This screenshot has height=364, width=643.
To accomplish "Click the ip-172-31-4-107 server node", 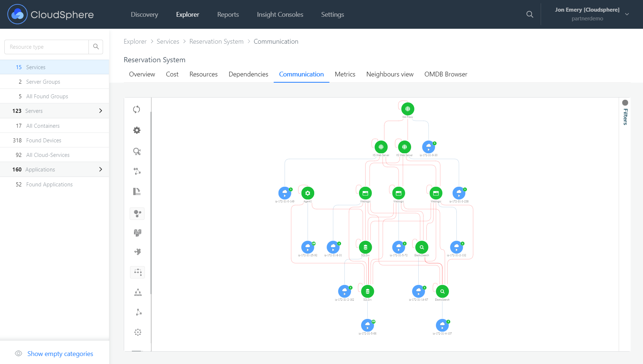I will click(442, 325).
